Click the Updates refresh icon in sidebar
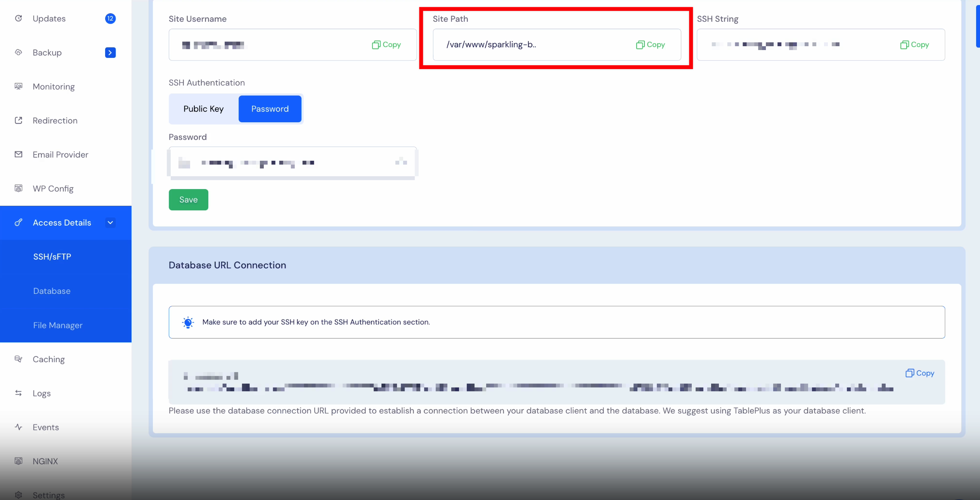 tap(18, 18)
